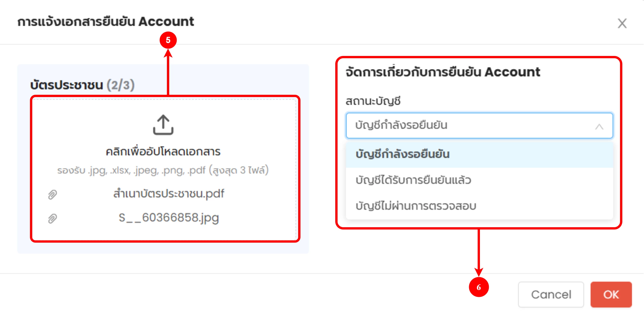The width and height of the screenshot is (644, 314).
Task: Click the จัดการเกี่ยวกับการยืนยัน Account heading
Action: pyautogui.click(x=443, y=72)
